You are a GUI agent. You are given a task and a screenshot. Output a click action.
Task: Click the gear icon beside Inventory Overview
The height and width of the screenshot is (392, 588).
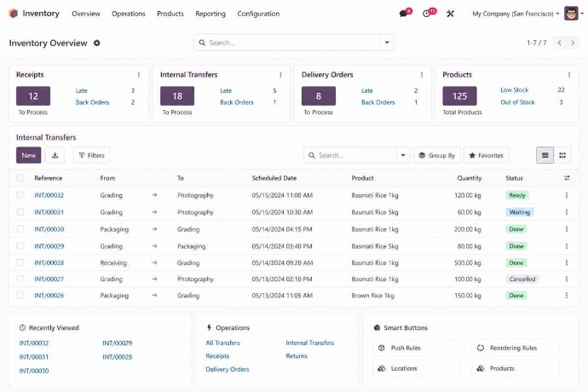[96, 43]
